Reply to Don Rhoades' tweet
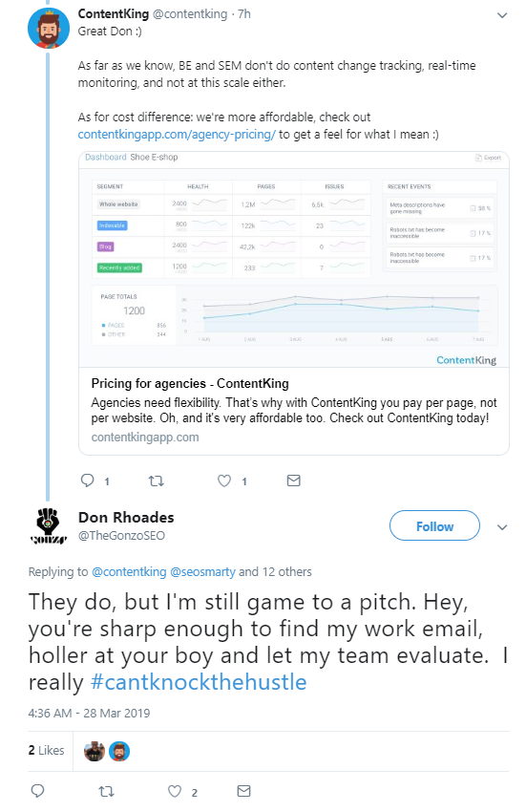The width and height of the screenshot is (526, 812). tap(38, 791)
